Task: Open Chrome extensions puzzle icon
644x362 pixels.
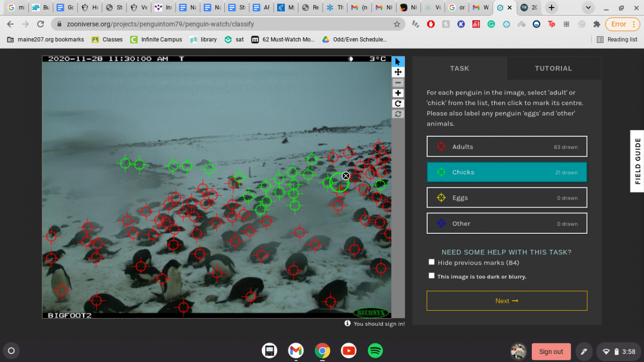Action: (x=597, y=24)
